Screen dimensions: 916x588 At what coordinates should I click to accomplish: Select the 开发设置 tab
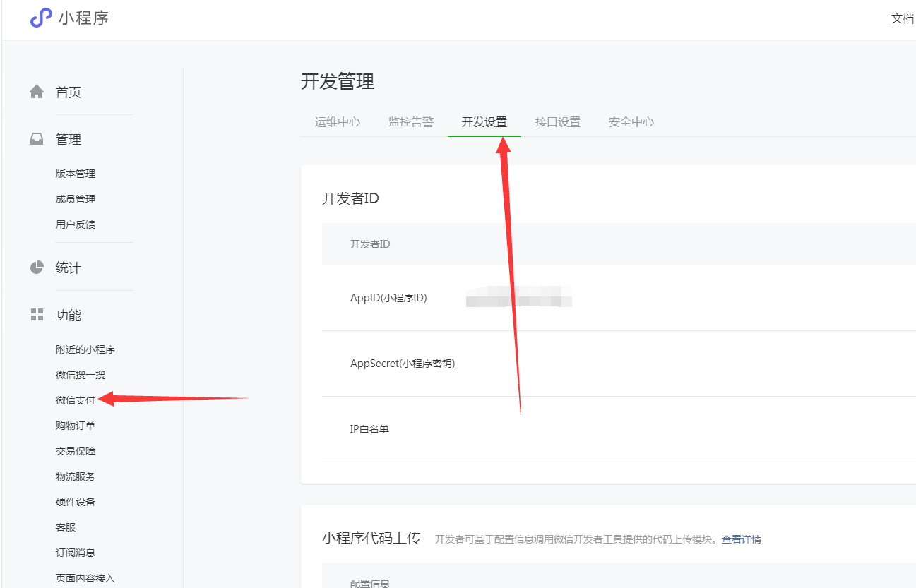tap(484, 121)
